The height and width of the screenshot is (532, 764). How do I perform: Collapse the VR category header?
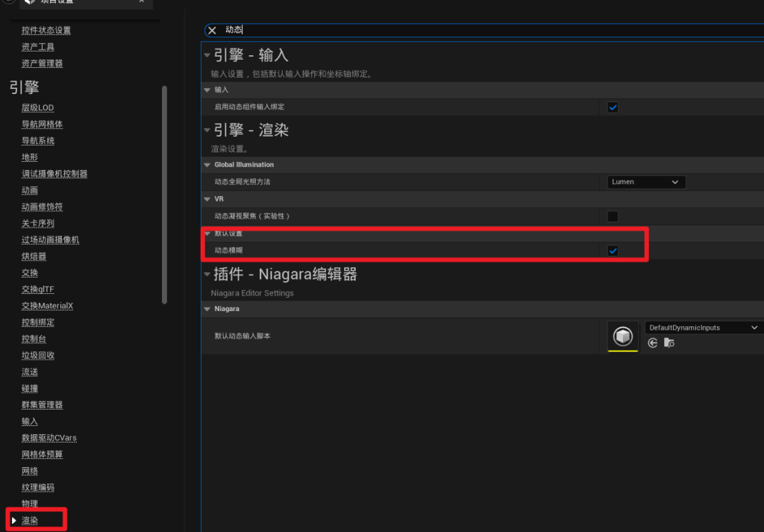coord(207,199)
